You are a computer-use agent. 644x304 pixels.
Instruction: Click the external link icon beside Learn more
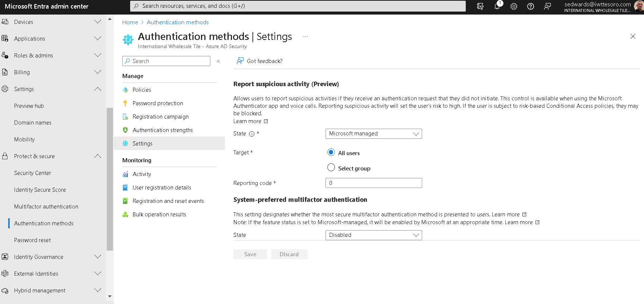coord(266,121)
